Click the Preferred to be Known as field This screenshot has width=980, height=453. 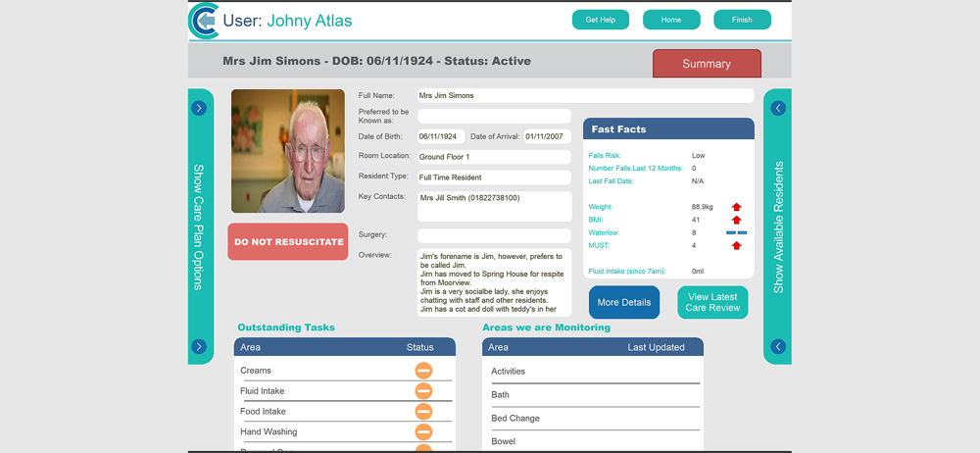coord(494,116)
